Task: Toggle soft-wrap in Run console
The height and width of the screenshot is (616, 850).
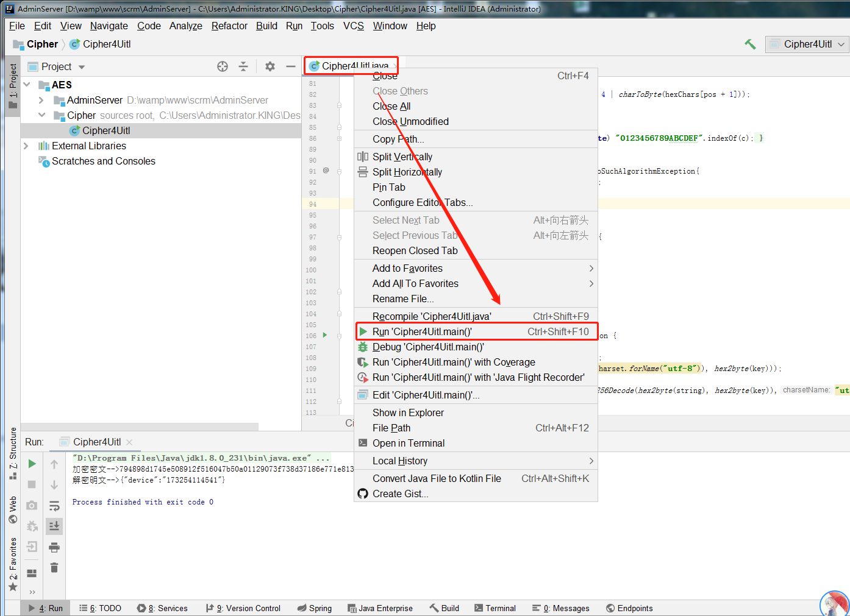Action: (x=54, y=506)
